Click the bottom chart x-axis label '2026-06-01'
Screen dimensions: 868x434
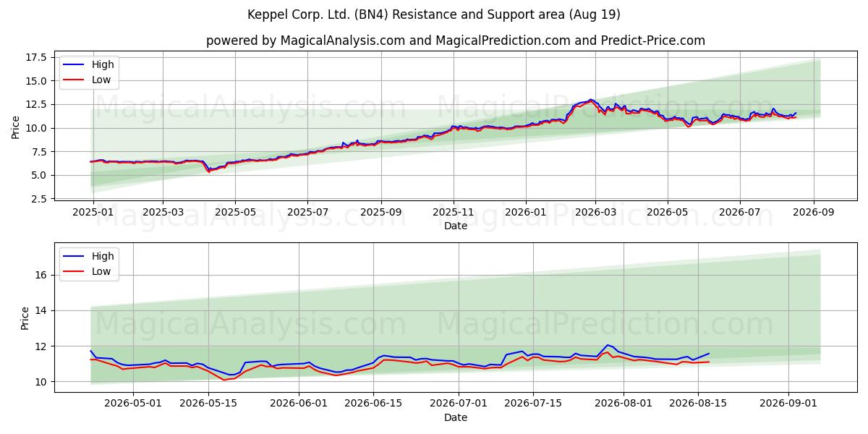point(299,405)
